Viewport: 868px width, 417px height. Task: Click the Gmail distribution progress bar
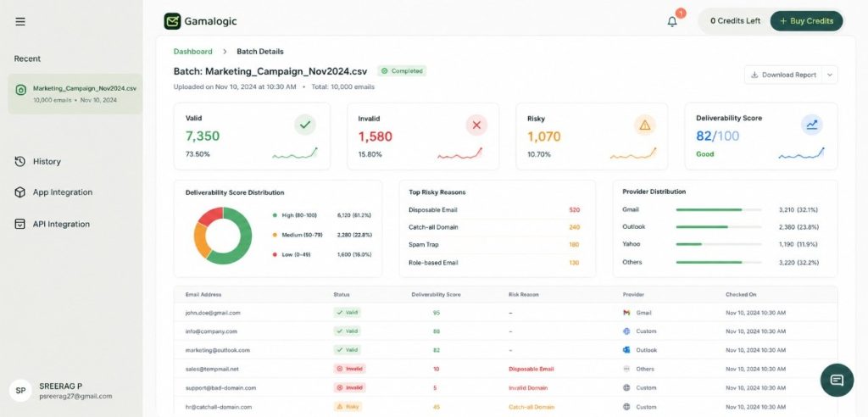(719, 210)
